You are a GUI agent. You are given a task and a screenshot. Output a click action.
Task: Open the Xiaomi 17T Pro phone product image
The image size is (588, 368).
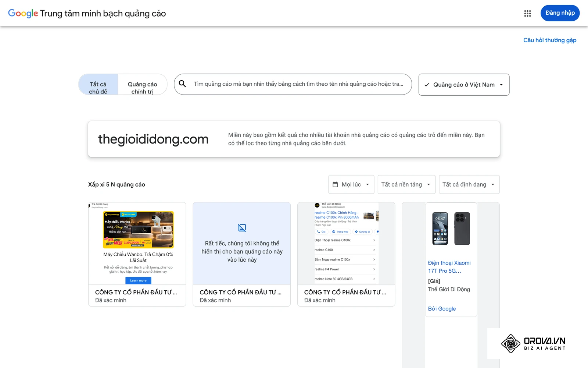tap(451, 229)
